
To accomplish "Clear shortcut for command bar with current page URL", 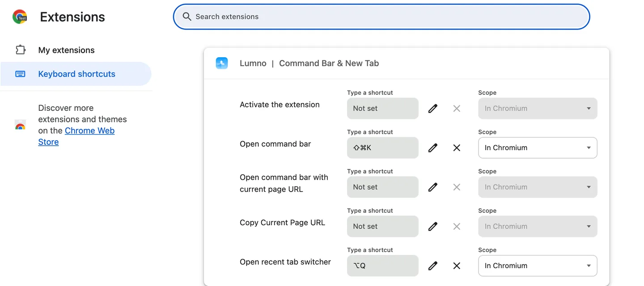I will pyautogui.click(x=457, y=187).
